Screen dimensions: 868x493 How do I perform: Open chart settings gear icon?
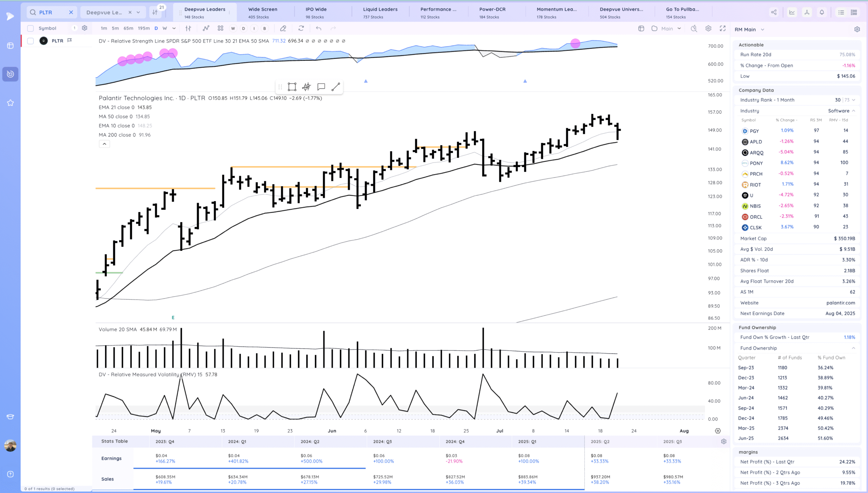coord(708,28)
